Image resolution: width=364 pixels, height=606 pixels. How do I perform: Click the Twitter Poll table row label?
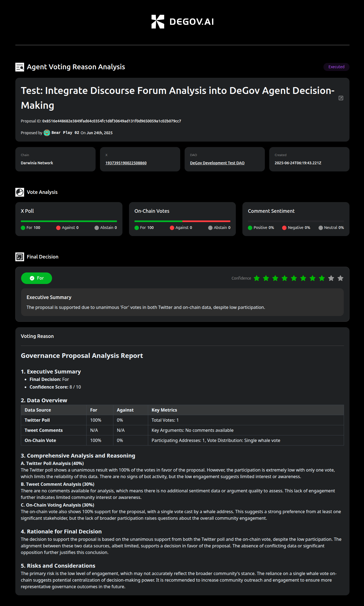(37, 420)
